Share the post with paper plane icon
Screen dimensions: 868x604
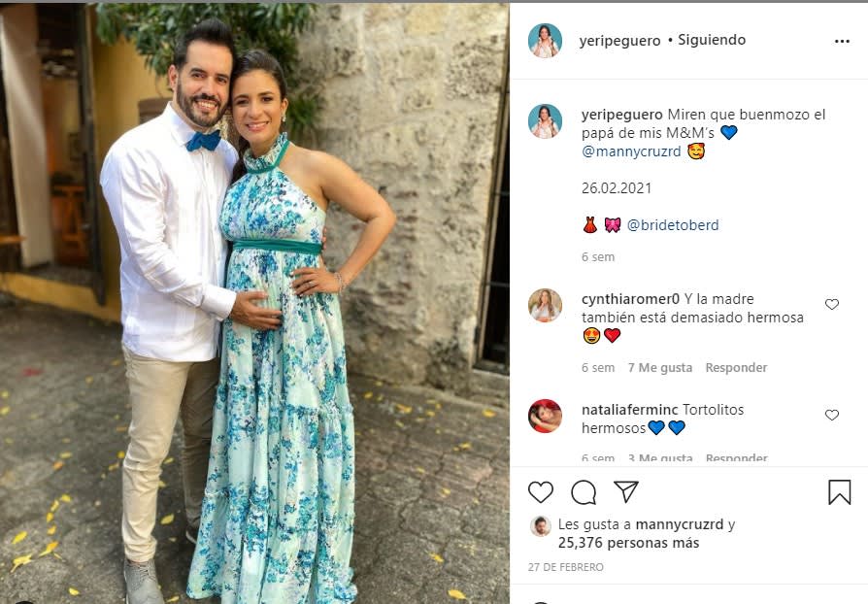626,491
